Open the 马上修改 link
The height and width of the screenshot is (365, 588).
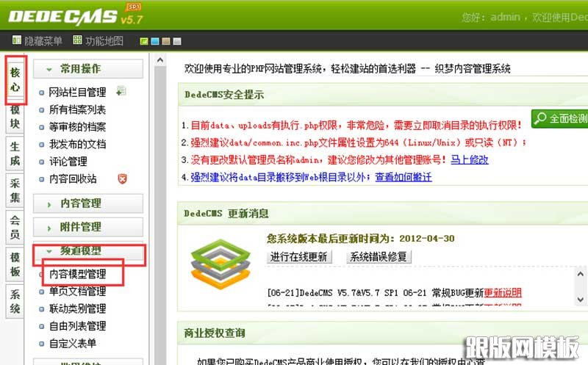(470, 159)
